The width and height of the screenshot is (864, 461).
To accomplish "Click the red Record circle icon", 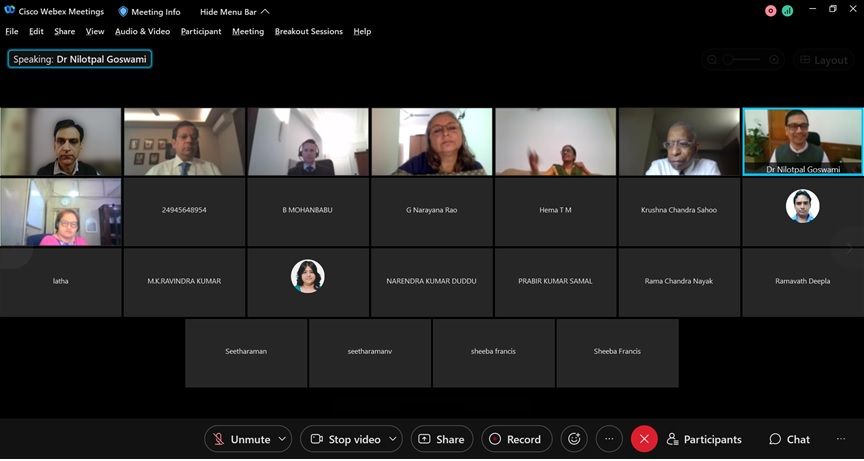I will coord(495,439).
